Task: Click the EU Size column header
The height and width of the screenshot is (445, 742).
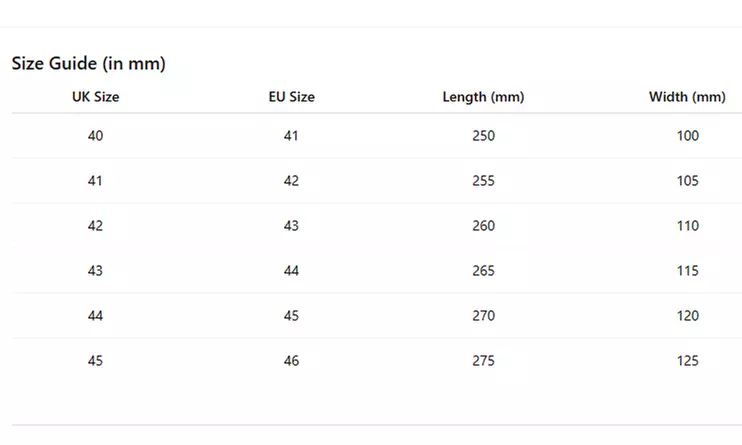Action: [291, 97]
